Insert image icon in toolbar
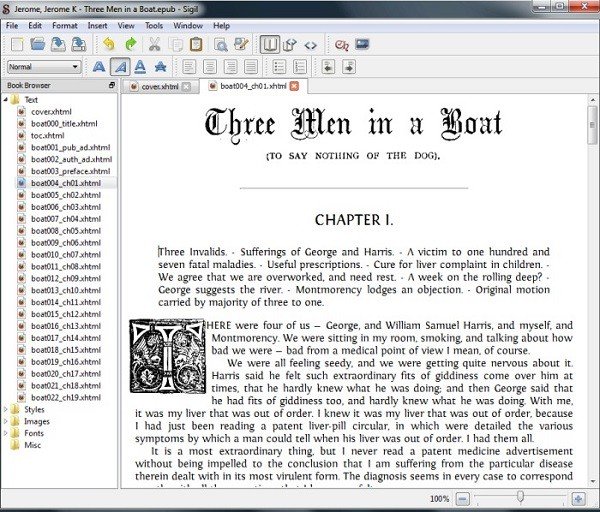 pyautogui.click(x=362, y=44)
